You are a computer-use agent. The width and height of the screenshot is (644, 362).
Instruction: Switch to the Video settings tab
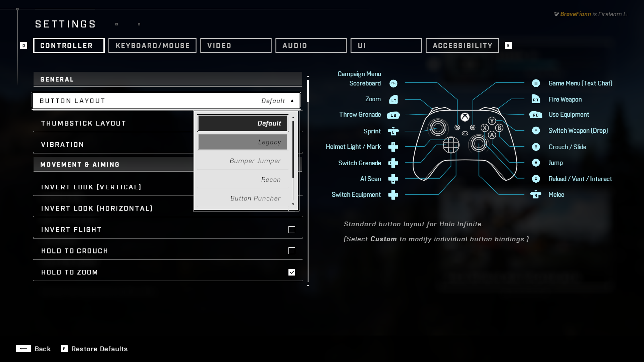[x=236, y=46]
